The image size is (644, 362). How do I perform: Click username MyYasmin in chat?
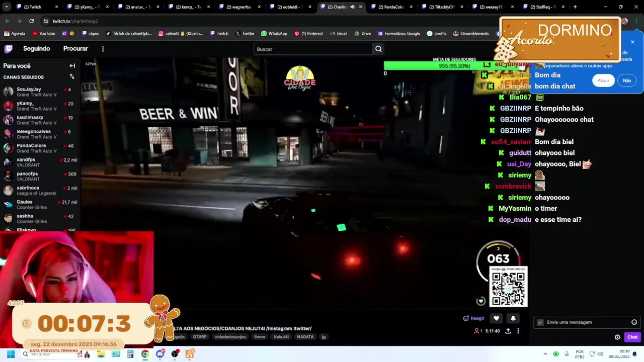[x=515, y=209]
